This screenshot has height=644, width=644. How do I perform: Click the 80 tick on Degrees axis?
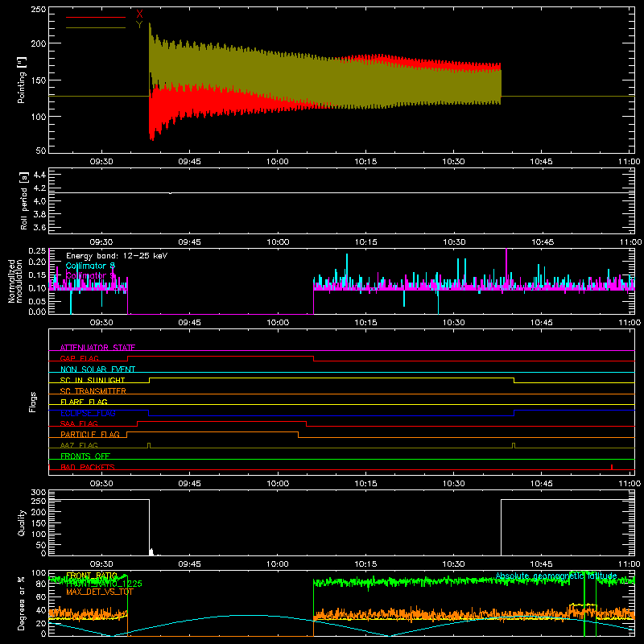tap(41, 584)
